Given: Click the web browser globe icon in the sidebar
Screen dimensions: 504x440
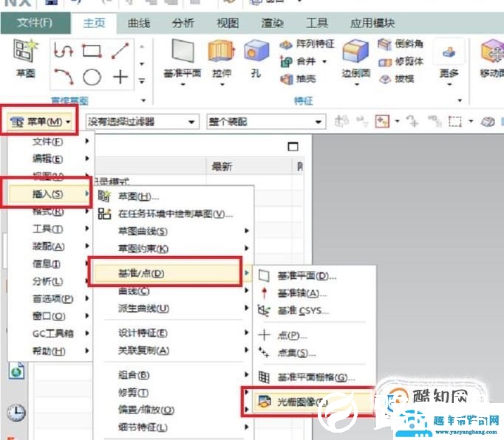Looking at the screenshot, I should pyautogui.click(x=16, y=371).
